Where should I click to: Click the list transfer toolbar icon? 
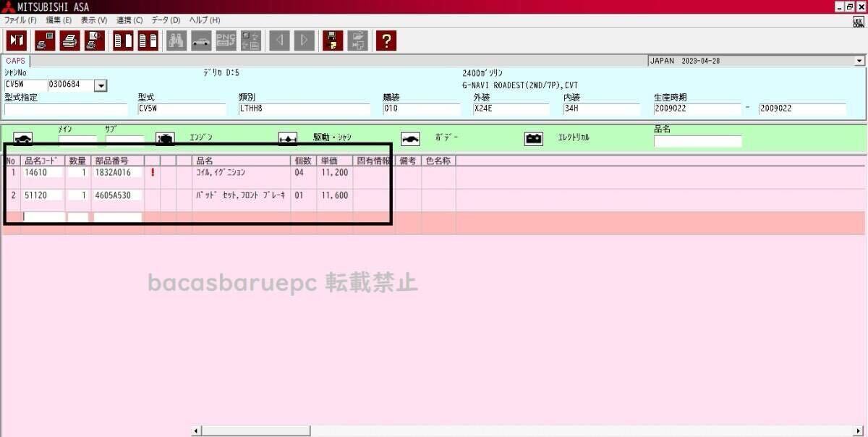point(251,41)
